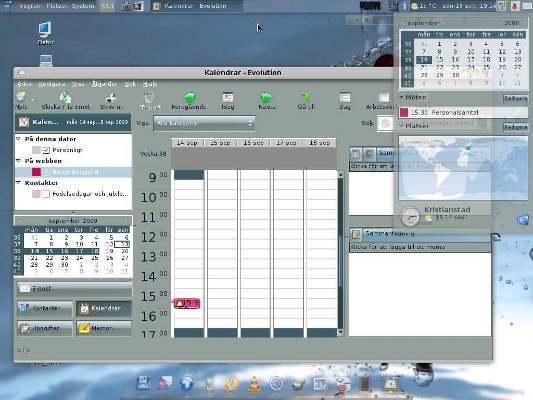Open the arrow beside the Ny button
Screen dimensions: 533x400
click(34, 100)
